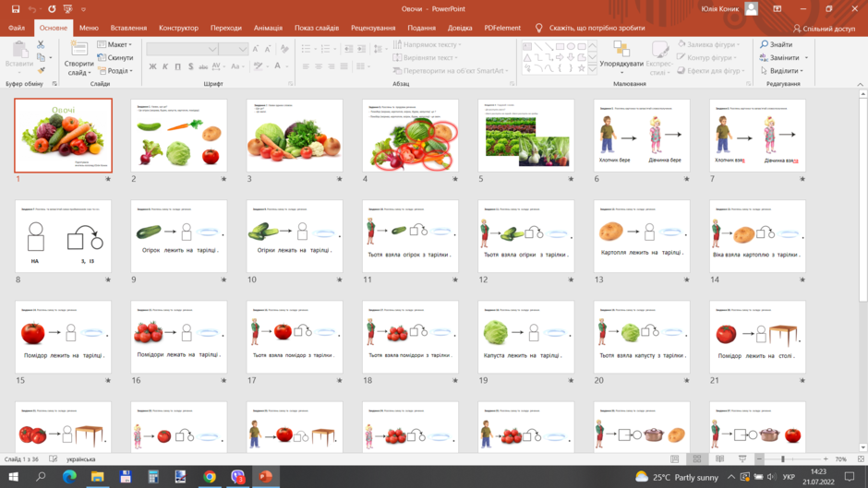Open the Calculator from the taskbar
The height and width of the screenshot is (488, 868).
click(x=153, y=476)
